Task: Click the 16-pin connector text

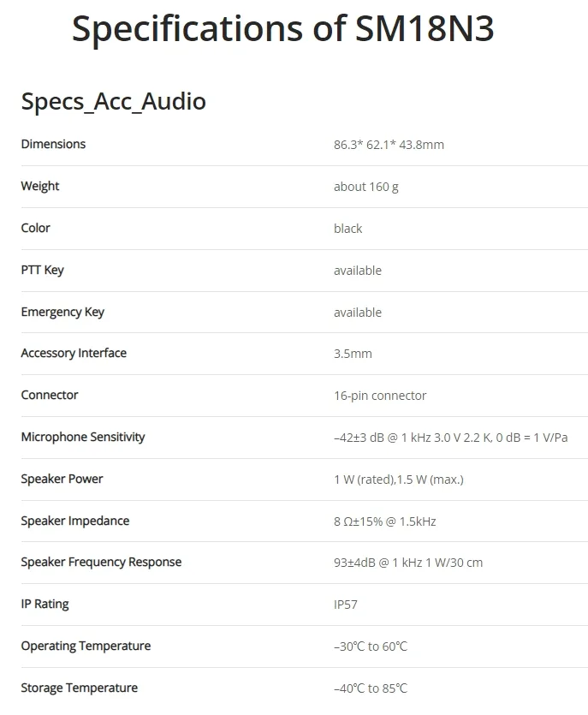Action: point(380,396)
